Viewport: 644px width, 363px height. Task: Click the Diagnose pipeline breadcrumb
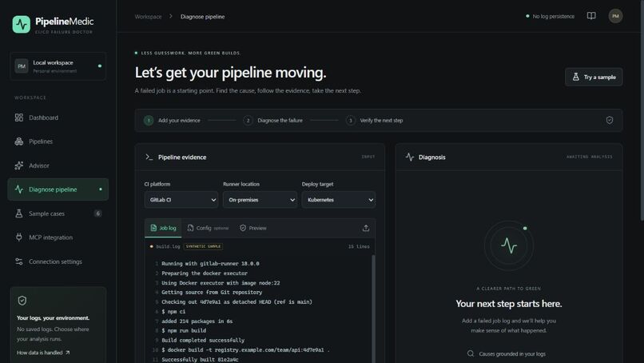tap(202, 17)
